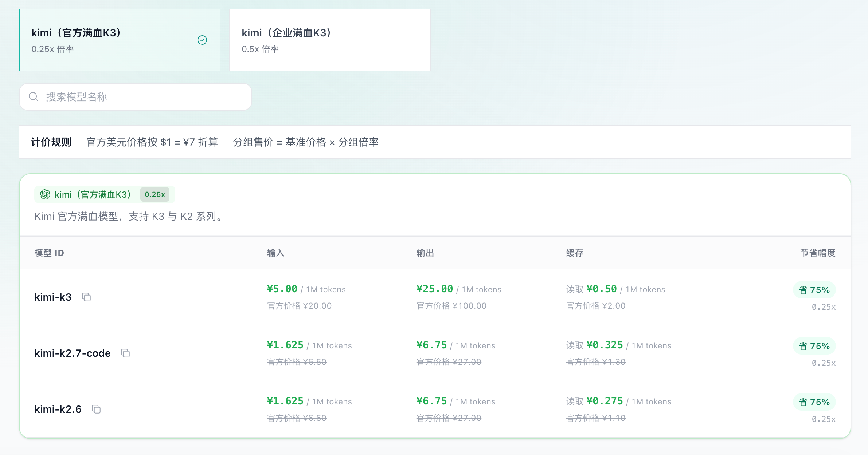Click the ¥0.325 cache read price
The width and height of the screenshot is (868, 455).
[605, 345]
